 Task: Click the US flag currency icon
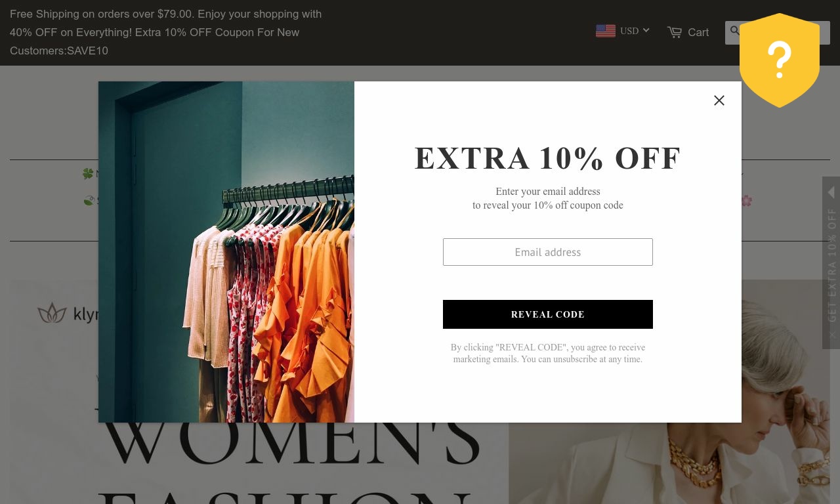click(606, 31)
